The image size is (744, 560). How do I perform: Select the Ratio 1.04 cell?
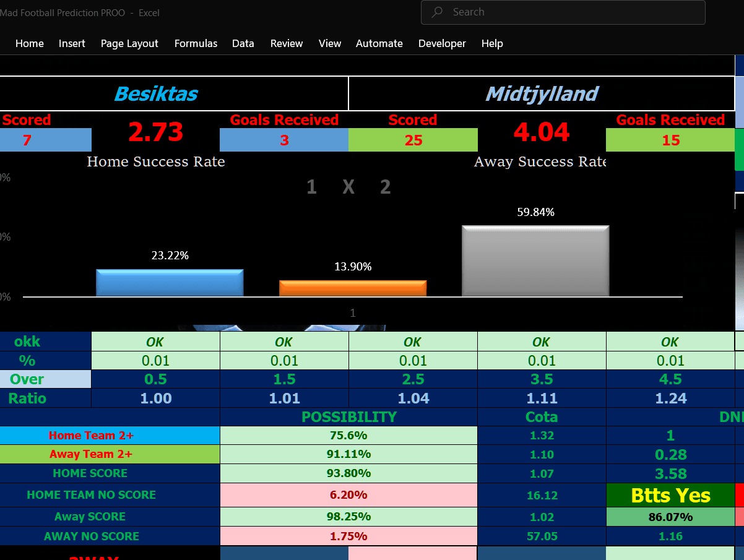(413, 398)
